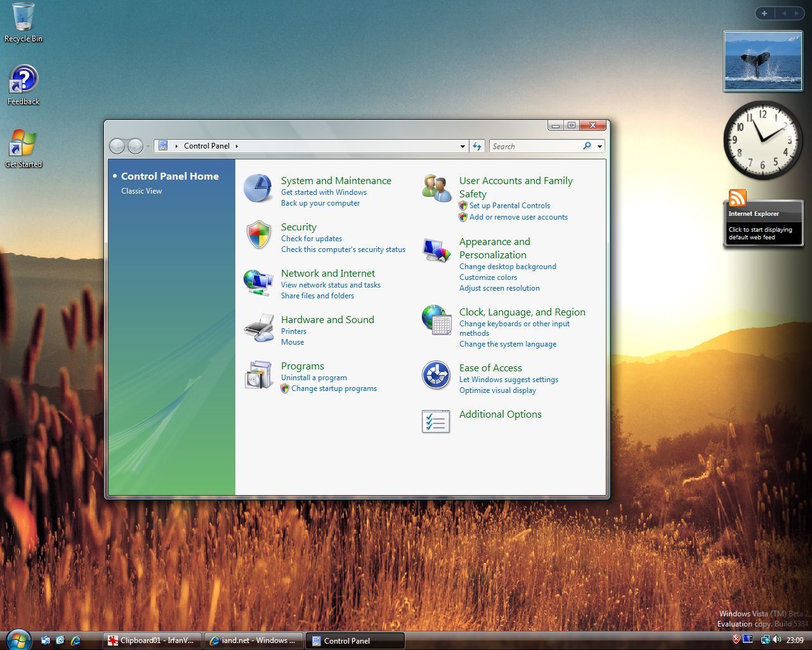Open the Programs category icon

pyautogui.click(x=258, y=374)
